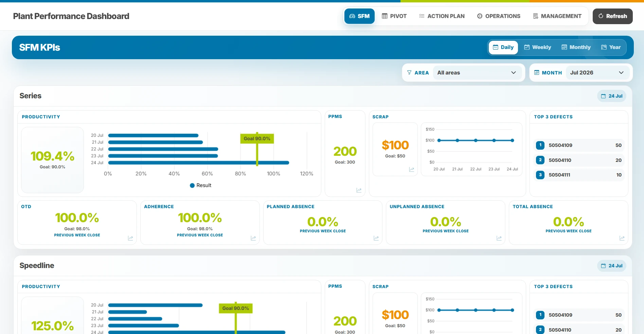
Task: Open the AREA 'All areas' dropdown
Action: [477, 73]
